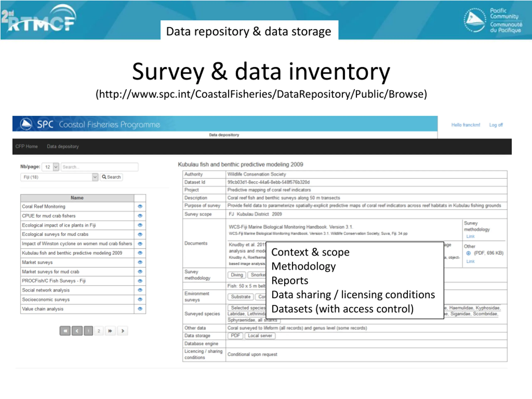Click the PDF data storage tag
This screenshot has height=399, width=532.
click(x=235, y=336)
